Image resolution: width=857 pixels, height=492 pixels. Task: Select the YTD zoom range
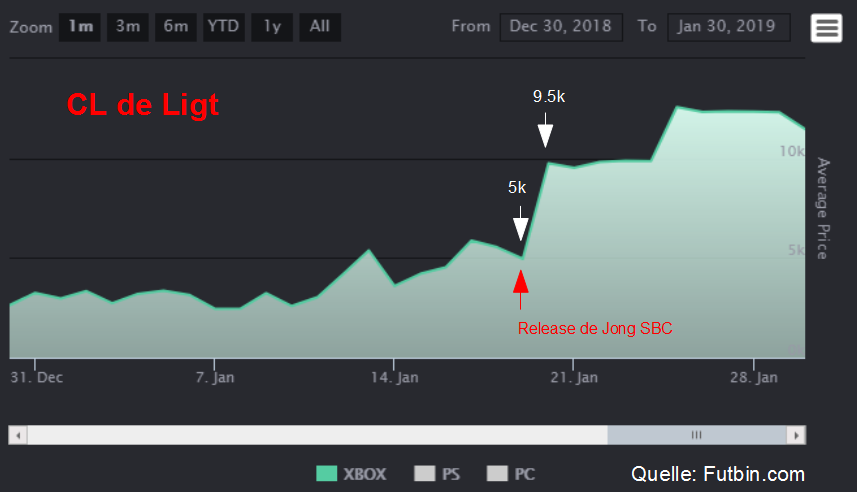click(x=224, y=27)
